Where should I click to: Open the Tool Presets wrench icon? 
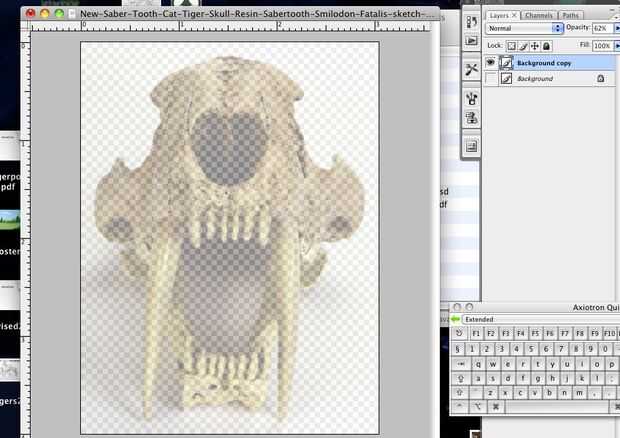[x=471, y=70]
